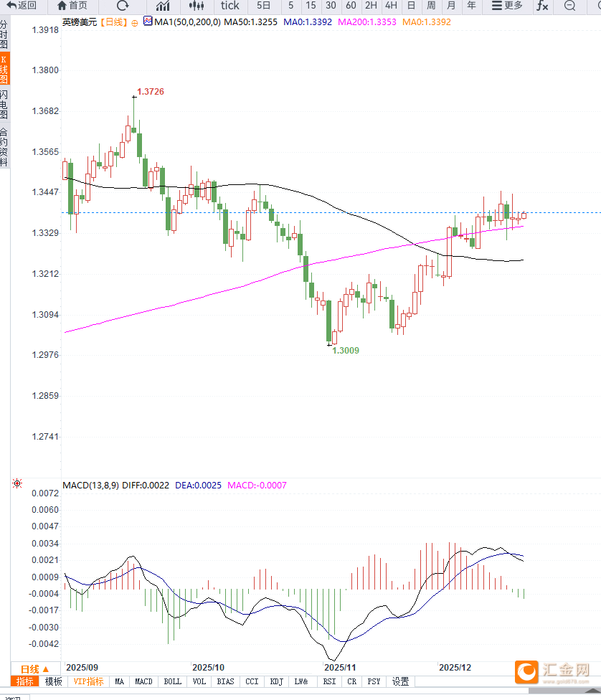The height and width of the screenshot is (700, 601).
Task: Open 合约资料 contract info panel
Action: tap(4, 146)
